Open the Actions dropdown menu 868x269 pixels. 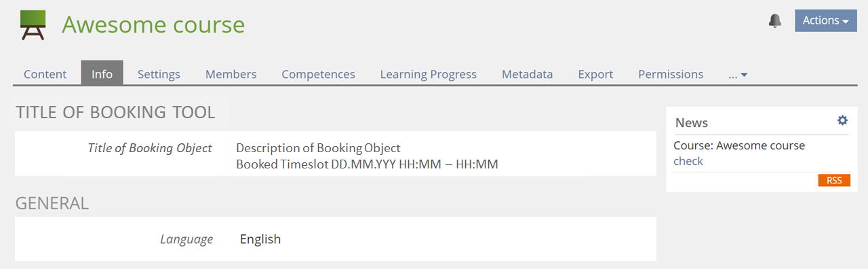[x=826, y=20]
